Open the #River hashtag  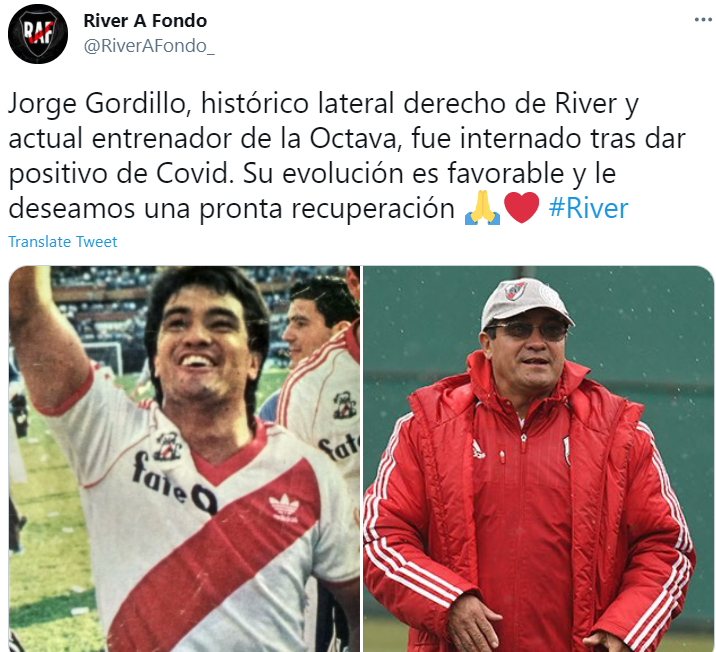click(x=588, y=208)
